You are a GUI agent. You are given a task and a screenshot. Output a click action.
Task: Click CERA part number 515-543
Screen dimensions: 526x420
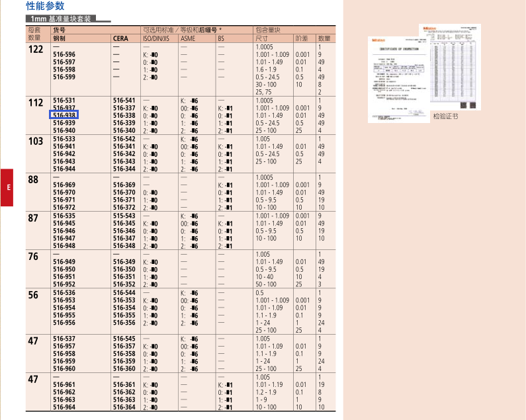124,216
